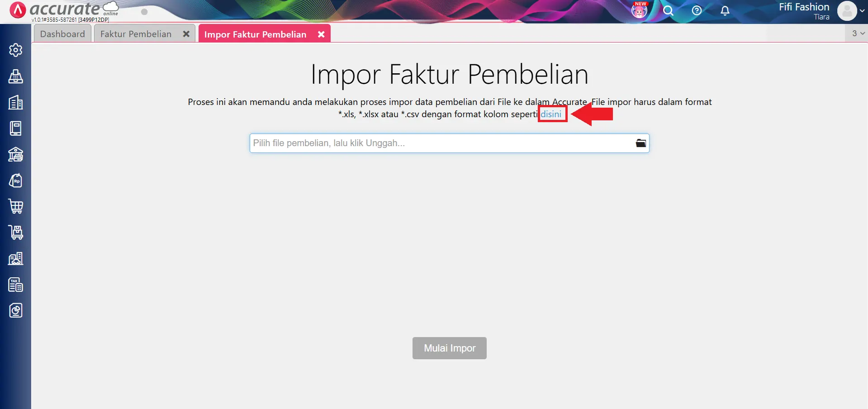The image size is (868, 409).
Task: Click the delivery trolley inventory icon
Action: coord(16,232)
